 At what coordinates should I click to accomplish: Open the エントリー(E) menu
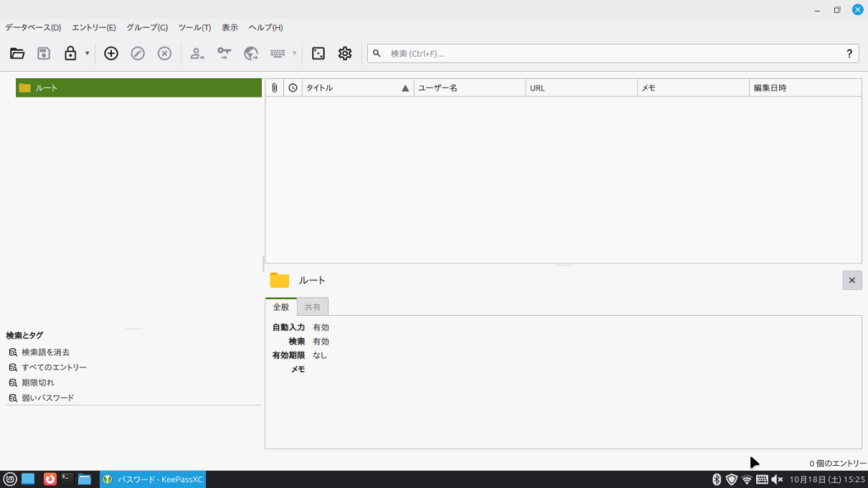tap(93, 28)
